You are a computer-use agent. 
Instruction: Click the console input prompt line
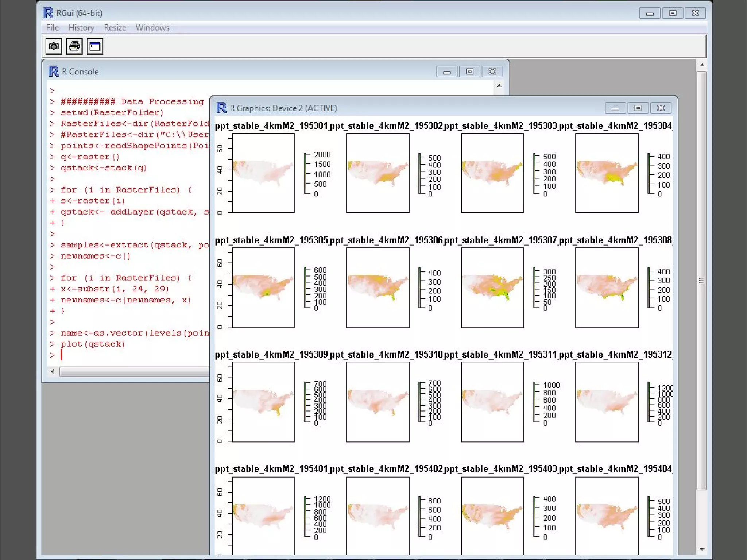[x=109, y=355]
